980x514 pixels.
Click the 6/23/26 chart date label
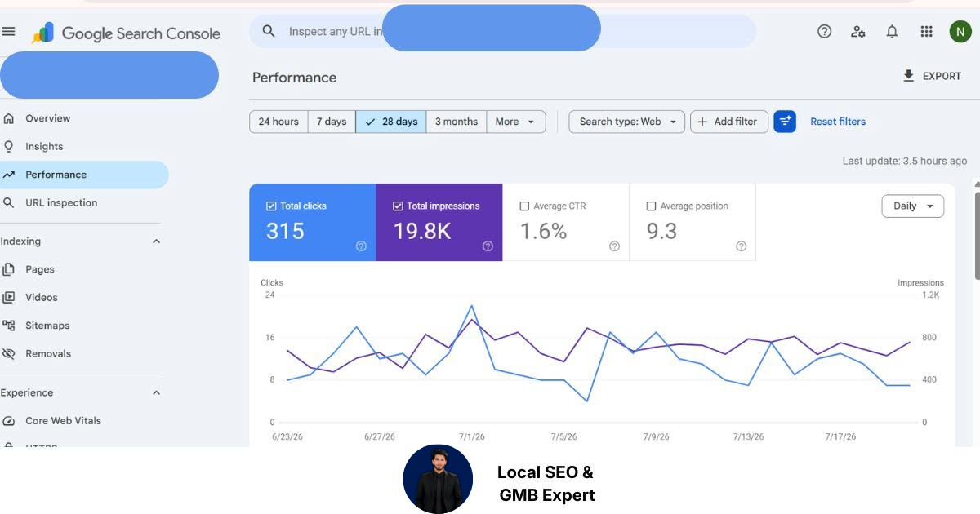click(x=287, y=437)
